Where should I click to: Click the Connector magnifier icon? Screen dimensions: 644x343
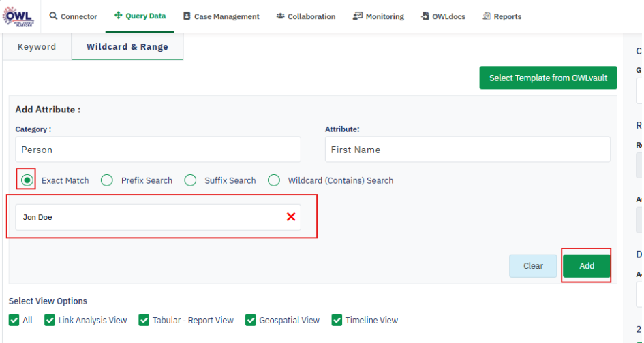tap(53, 16)
